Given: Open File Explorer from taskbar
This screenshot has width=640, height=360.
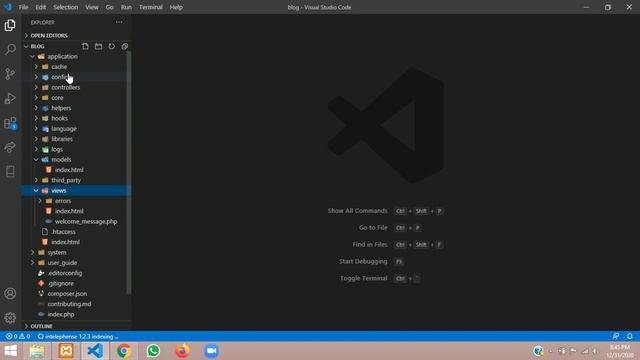Looking at the screenshot, I should coord(37,351).
